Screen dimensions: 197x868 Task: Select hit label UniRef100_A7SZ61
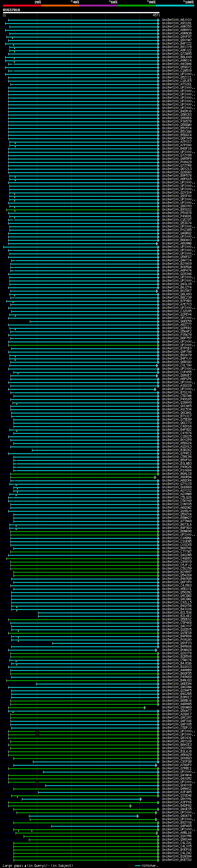pyautogui.click(x=176, y=84)
